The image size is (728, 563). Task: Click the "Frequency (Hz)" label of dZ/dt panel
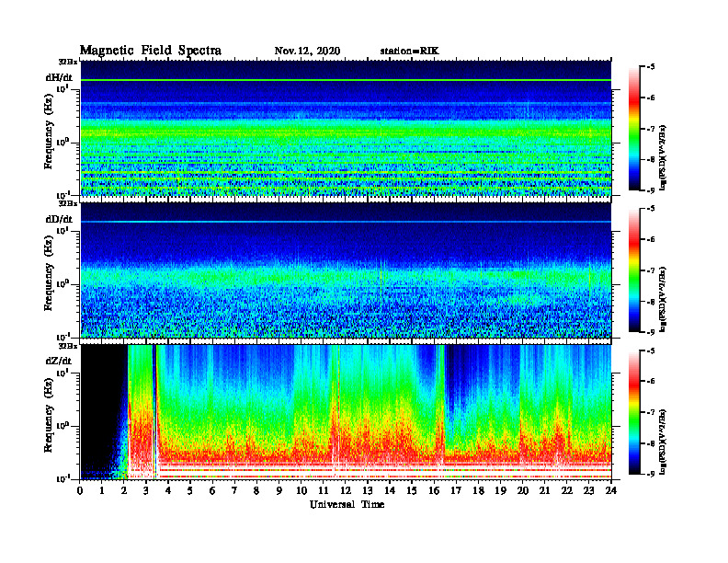49,415
